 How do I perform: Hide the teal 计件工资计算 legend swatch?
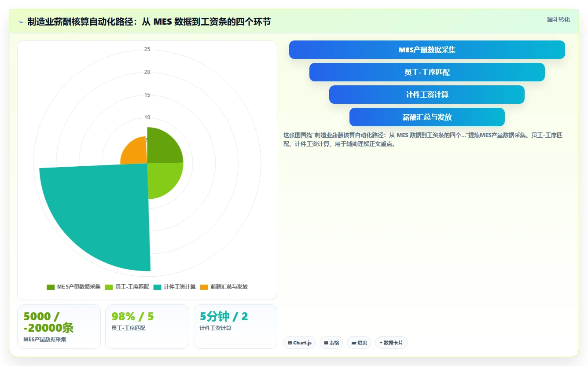(158, 287)
